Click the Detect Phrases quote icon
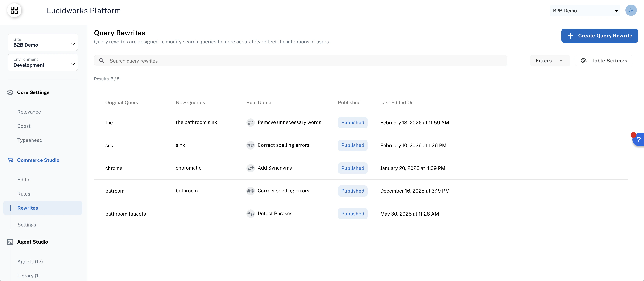 (250, 214)
